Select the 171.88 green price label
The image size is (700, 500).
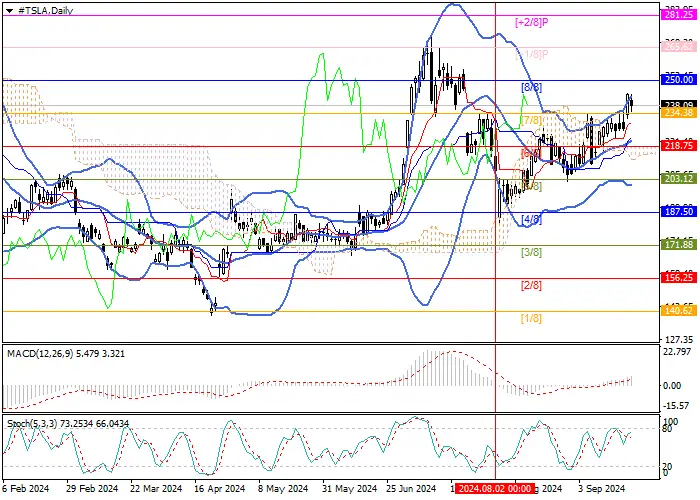coord(679,245)
